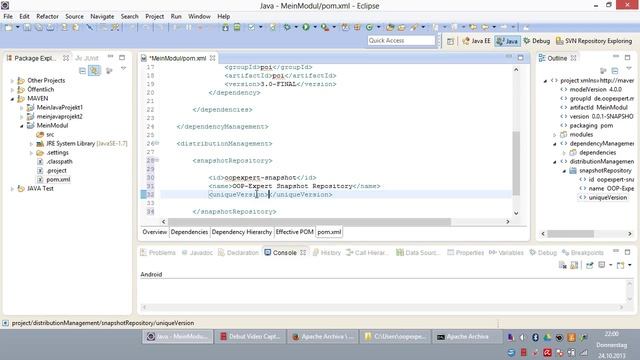
Task: Collapse the MeinModul project node
Action: [22, 126]
